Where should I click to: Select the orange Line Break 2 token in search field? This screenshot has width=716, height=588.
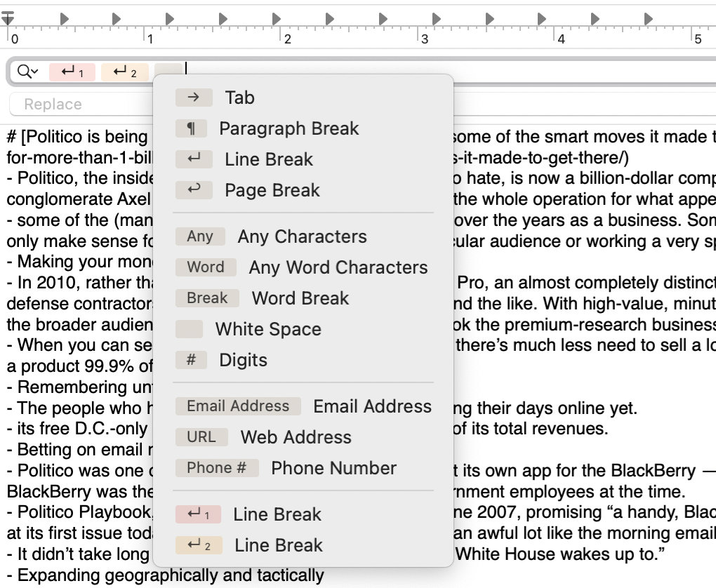tap(124, 71)
